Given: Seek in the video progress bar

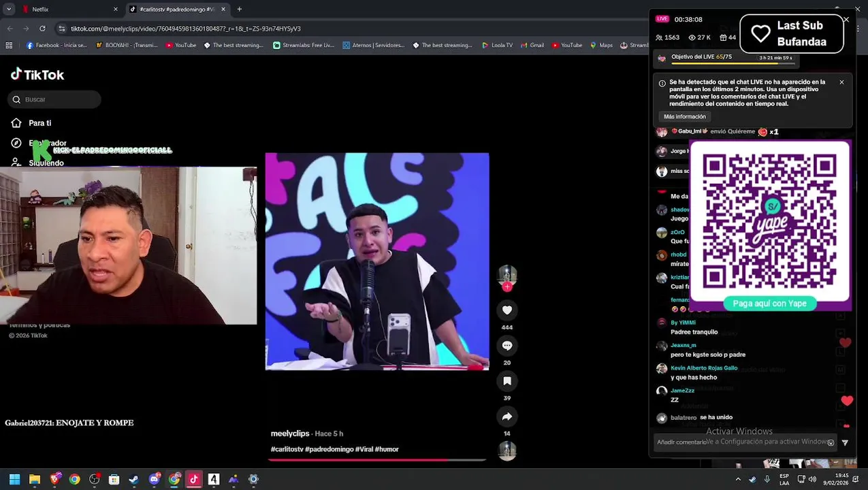Looking at the screenshot, I should click(x=377, y=460).
